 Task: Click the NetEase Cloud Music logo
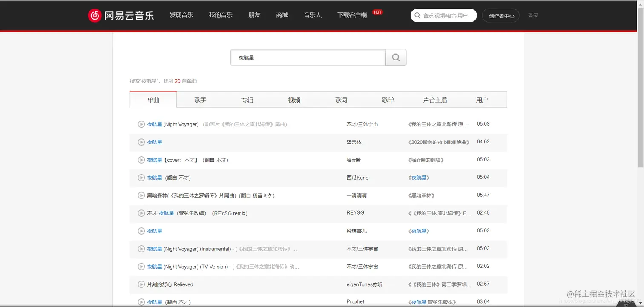coord(121,16)
